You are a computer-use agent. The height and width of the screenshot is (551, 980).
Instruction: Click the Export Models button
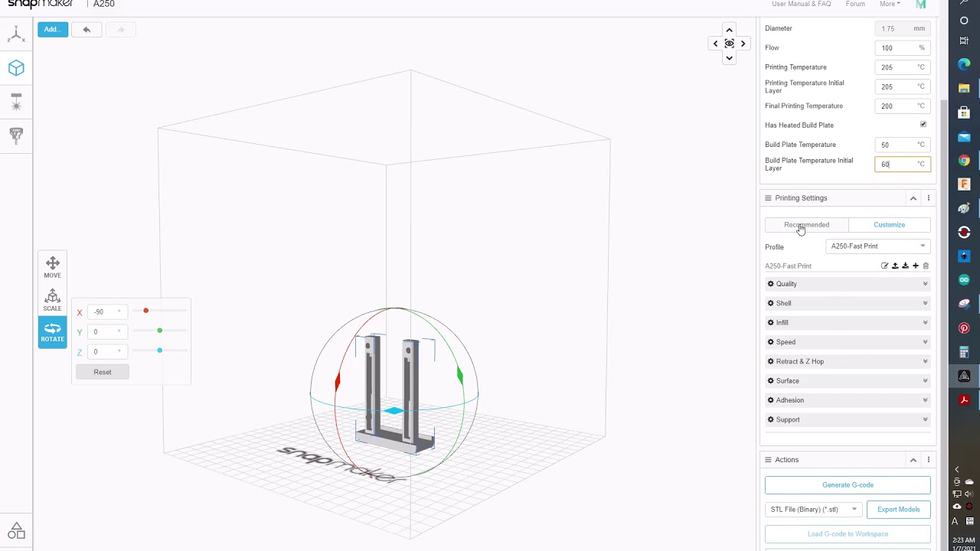(899, 510)
